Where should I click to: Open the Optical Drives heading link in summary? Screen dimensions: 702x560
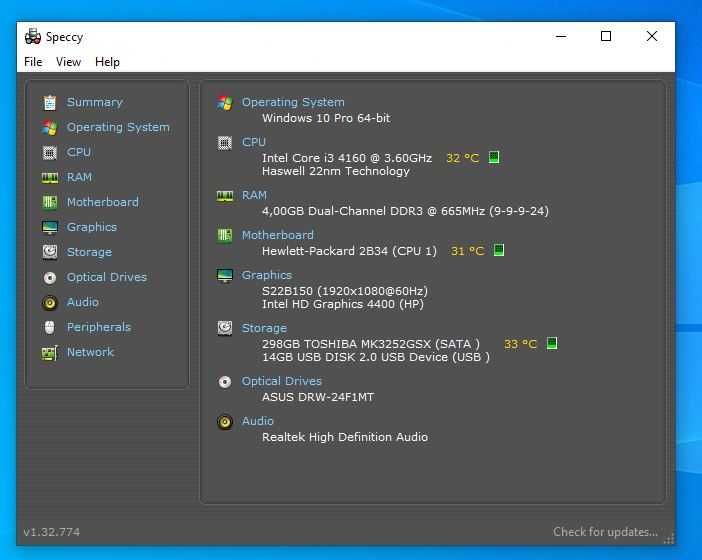click(x=282, y=381)
